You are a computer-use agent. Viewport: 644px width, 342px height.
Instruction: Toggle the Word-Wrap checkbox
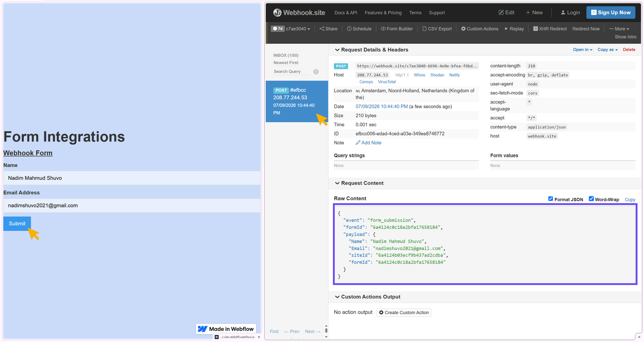coord(591,199)
